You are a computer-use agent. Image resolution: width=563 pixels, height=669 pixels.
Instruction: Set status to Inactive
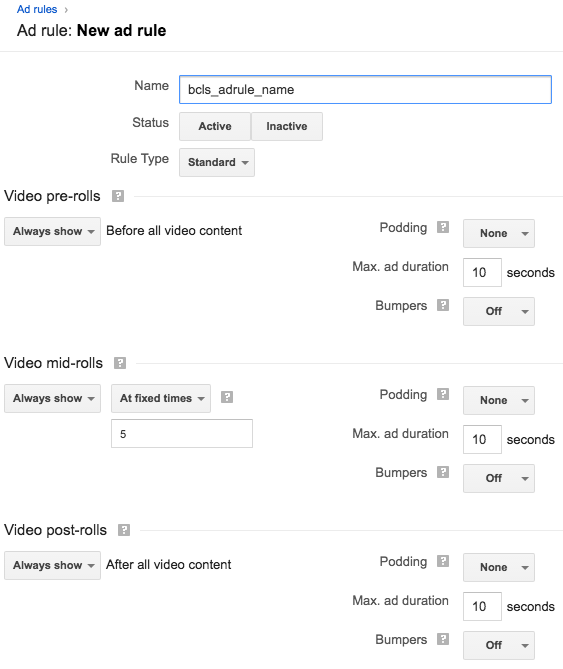pyautogui.click(x=287, y=126)
